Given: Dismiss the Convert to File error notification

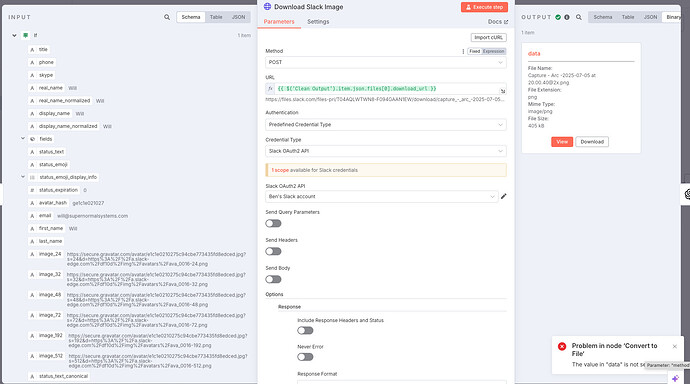Looking at the screenshot, I should (x=675, y=347).
